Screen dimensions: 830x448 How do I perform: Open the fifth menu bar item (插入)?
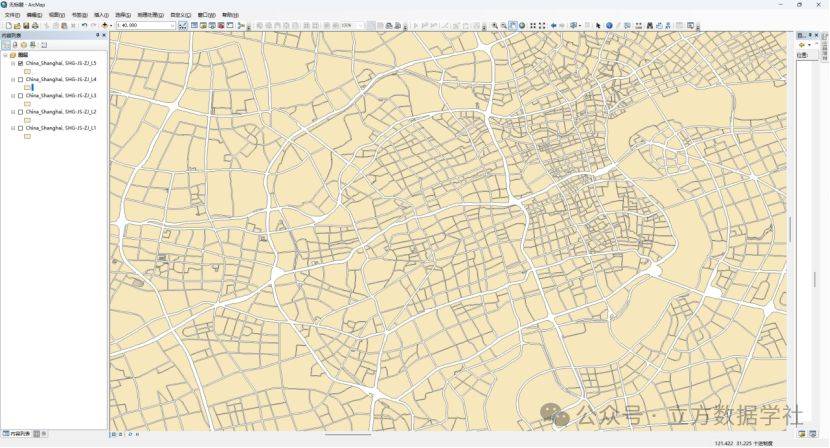coord(101,15)
